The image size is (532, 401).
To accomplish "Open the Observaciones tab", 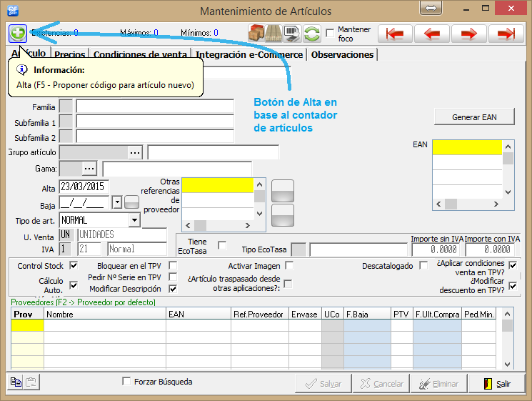I will pyautogui.click(x=342, y=54).
